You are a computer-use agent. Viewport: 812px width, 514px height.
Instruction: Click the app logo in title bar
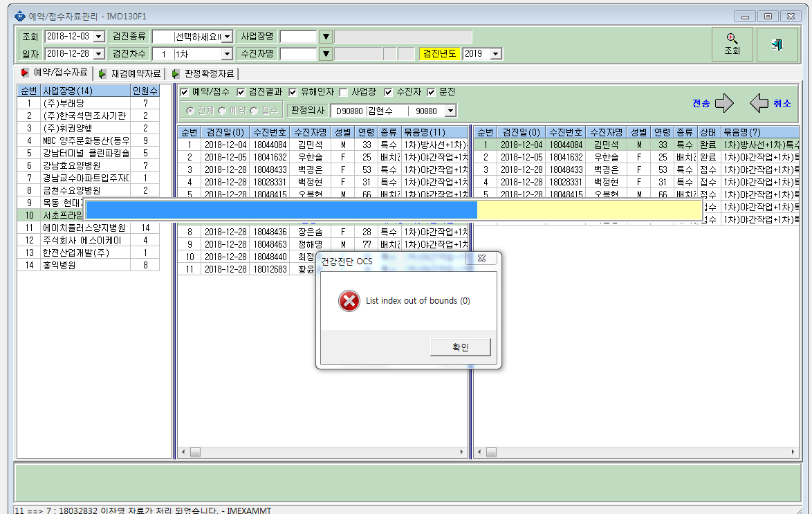(x=19, y=16)
